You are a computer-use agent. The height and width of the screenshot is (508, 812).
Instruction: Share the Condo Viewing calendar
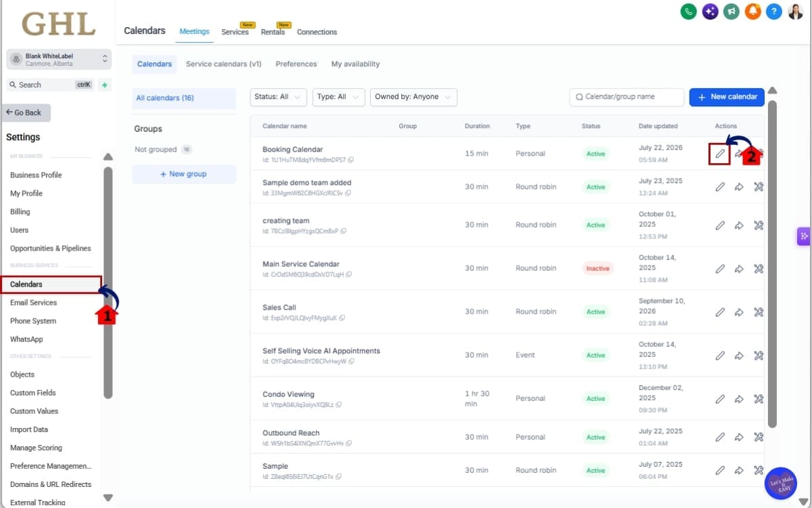[x=739, y=399]
